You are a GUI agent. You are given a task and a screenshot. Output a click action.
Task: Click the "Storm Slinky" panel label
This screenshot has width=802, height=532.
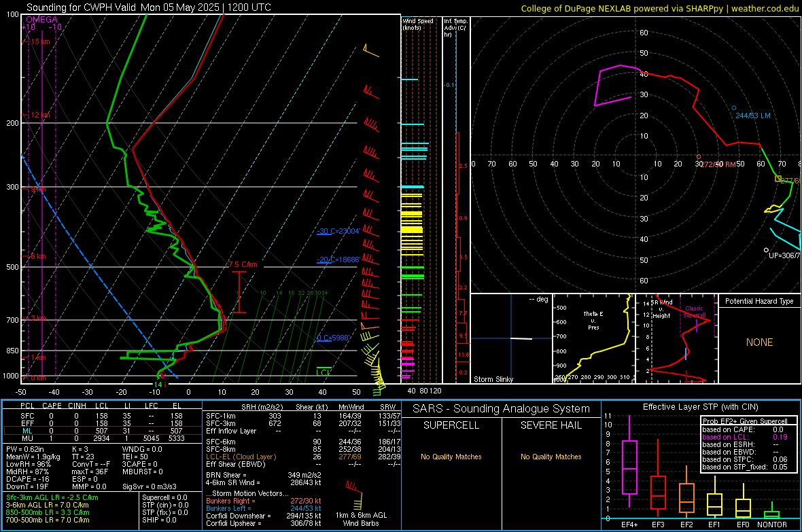tap(493, 379)
